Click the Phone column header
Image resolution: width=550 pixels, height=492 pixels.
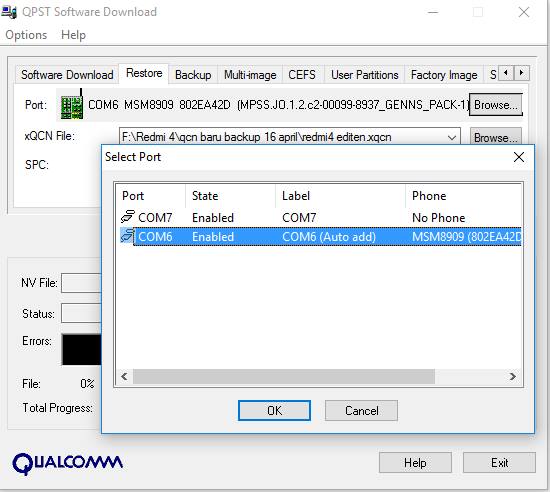pyautogui.click(x=464, y=196)
